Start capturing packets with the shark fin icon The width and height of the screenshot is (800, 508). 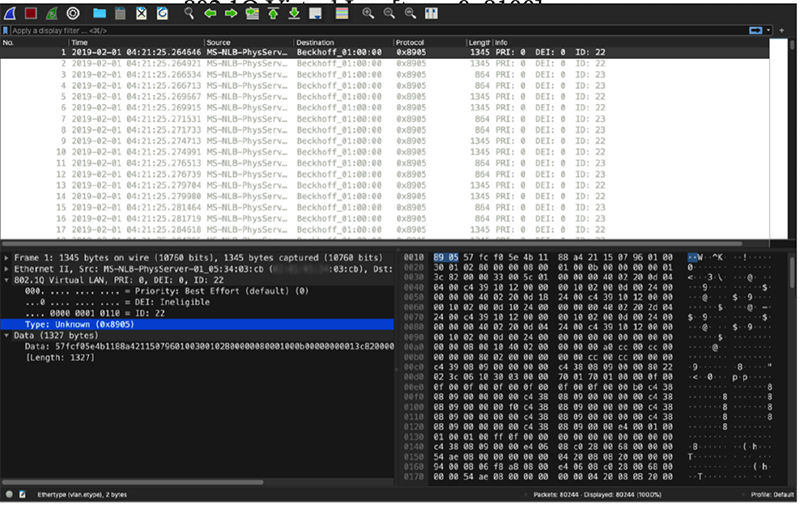(10, 13)
